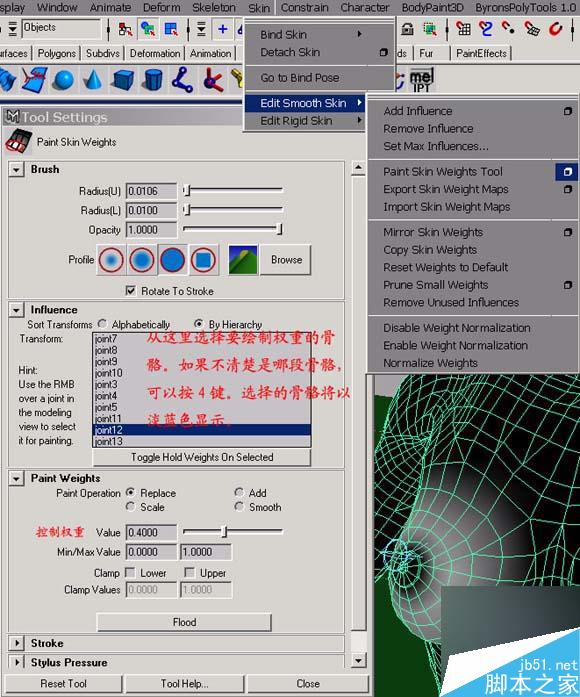Image resolution: width=580 pixels, height=697 pixels.
Task: Select by object type mode icon
Action: click(x=148, y=29)
